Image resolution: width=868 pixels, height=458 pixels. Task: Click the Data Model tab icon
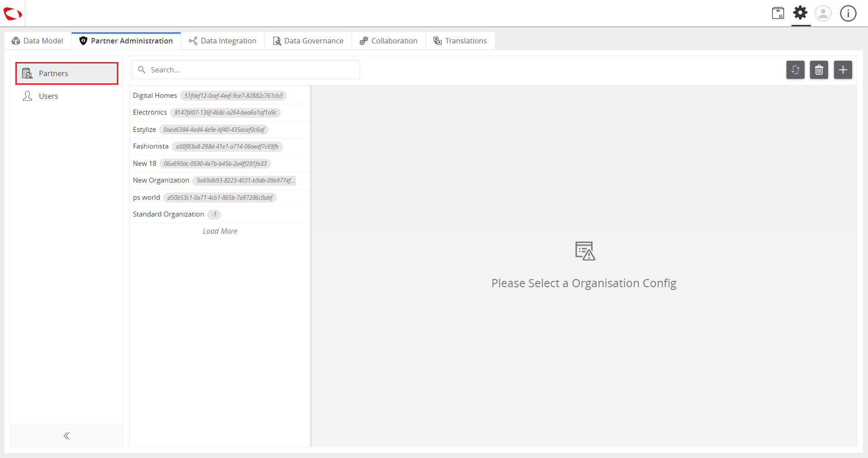(x=16, y=41)
